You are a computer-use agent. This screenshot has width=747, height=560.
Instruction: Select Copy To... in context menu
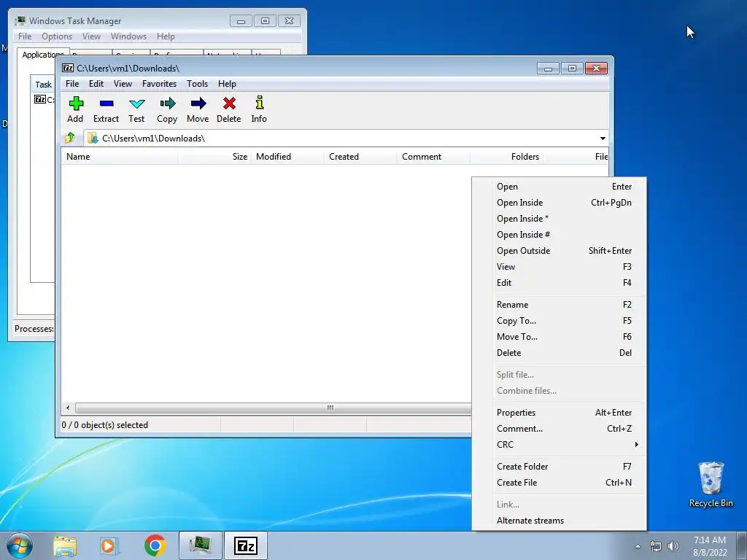coord(560,321)
